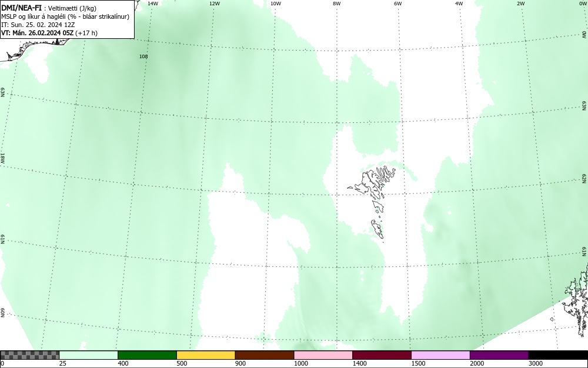Click the light green 25–400 legend swatch
This screenshot has width=588, height=368.
point(89,355)
